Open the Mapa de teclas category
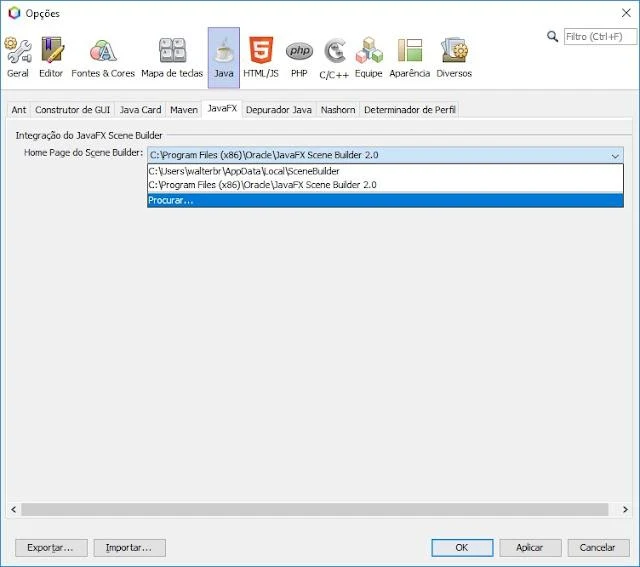 pyautogui.click(x=172, y=58)
